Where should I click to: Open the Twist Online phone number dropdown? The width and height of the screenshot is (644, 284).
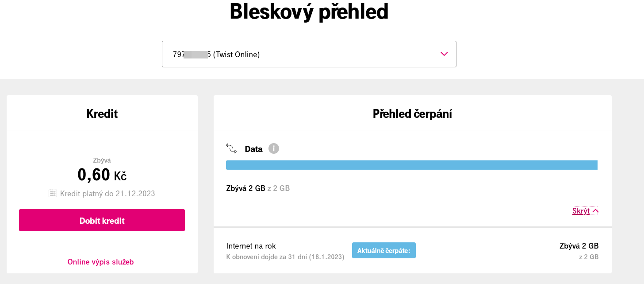tap(309, 54)
